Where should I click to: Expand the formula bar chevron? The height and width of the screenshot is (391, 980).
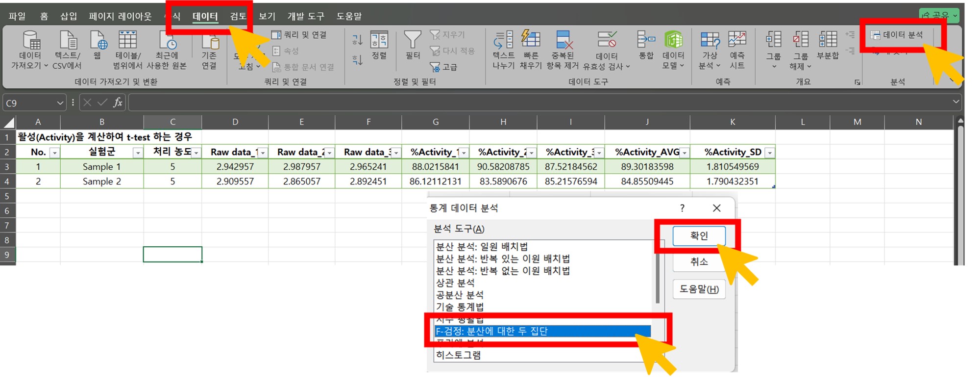[x=955, y=102]
